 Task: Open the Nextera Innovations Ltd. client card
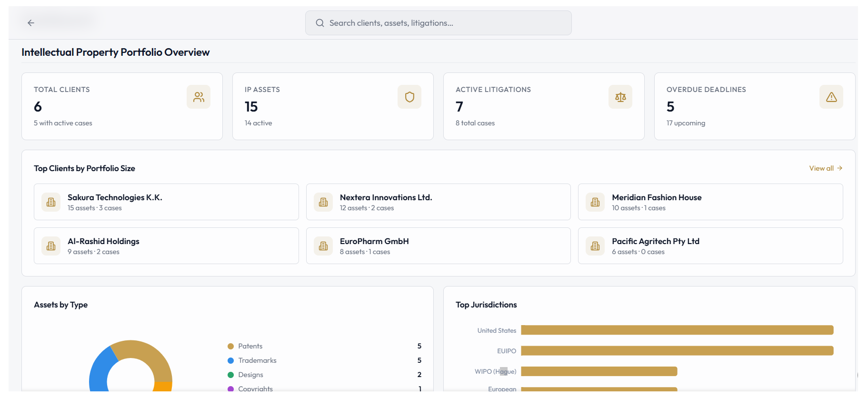[438, 202]
